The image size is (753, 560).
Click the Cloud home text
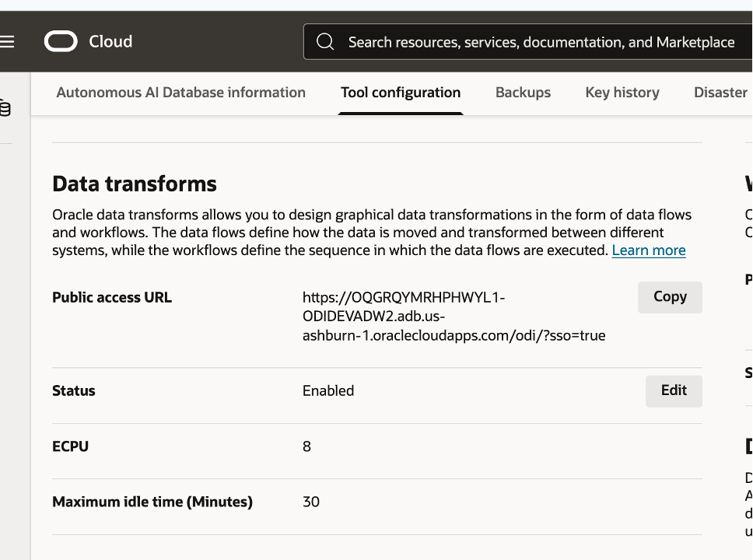click(x=110, y=42)
